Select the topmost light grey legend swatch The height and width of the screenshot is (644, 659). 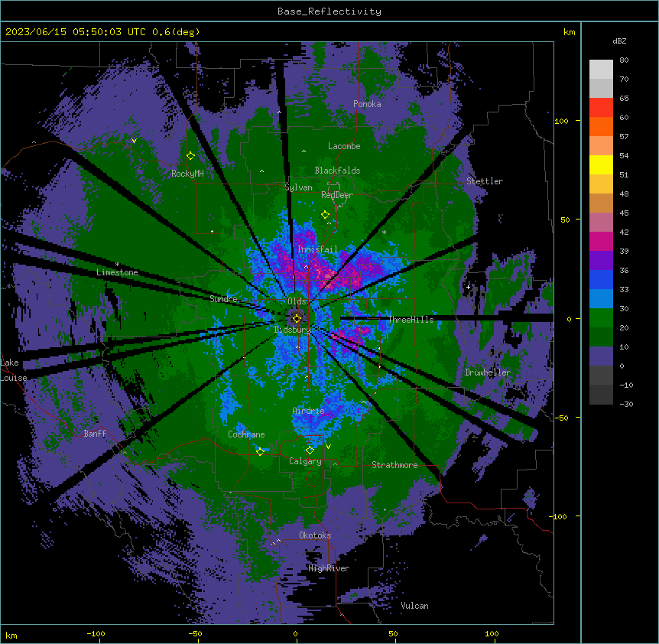click(601, 69)
